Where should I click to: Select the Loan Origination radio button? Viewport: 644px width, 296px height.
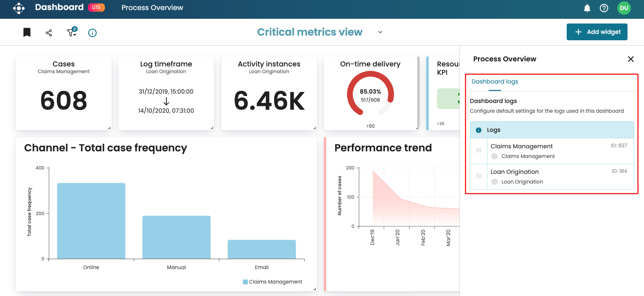coord(494,182)
